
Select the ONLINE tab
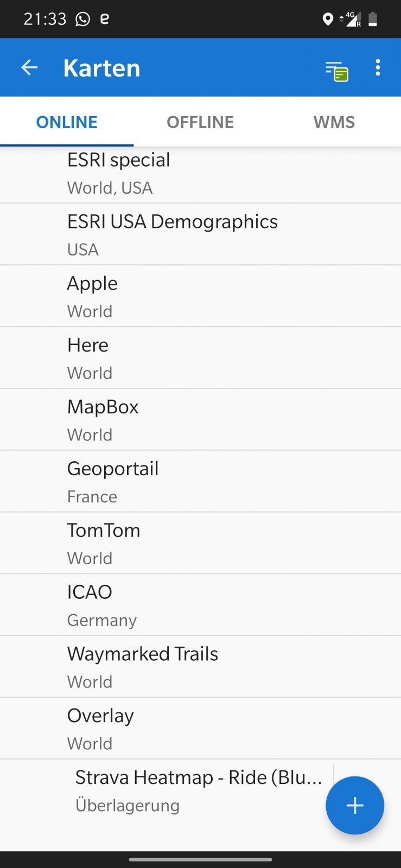pyautogui.click(x=67, y=122)
